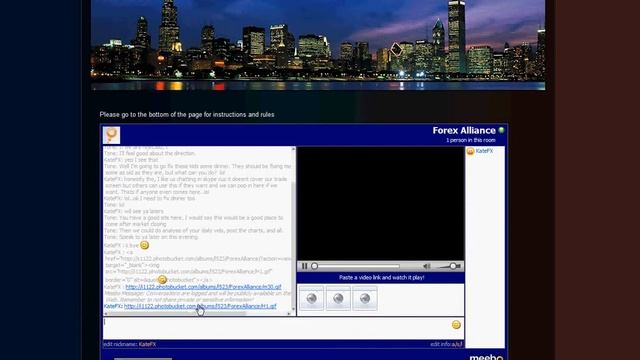Click the city skyline banner image
The image size is (640, 360).
318,45
